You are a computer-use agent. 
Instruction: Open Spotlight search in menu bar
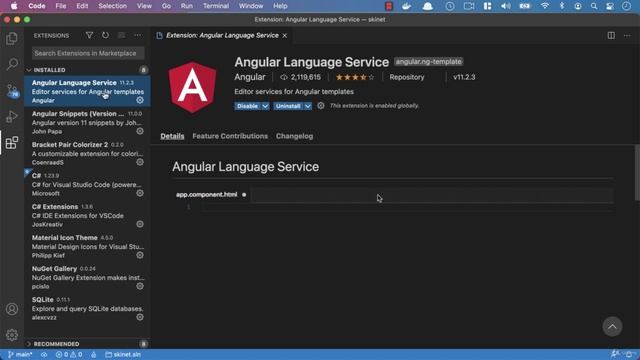(x=594, y=6)
